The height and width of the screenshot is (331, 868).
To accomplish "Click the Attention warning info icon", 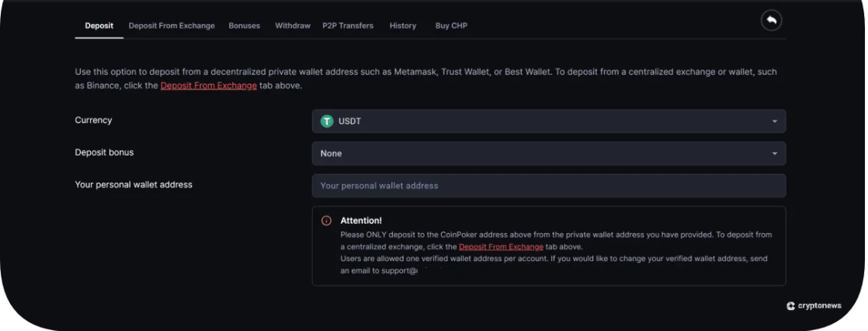I will point(327,221).
